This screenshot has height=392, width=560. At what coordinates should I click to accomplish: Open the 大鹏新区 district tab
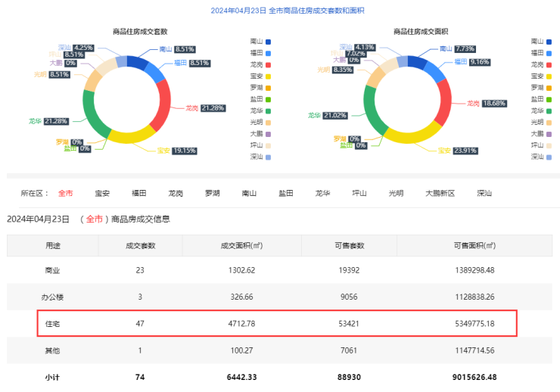(440, 193)
